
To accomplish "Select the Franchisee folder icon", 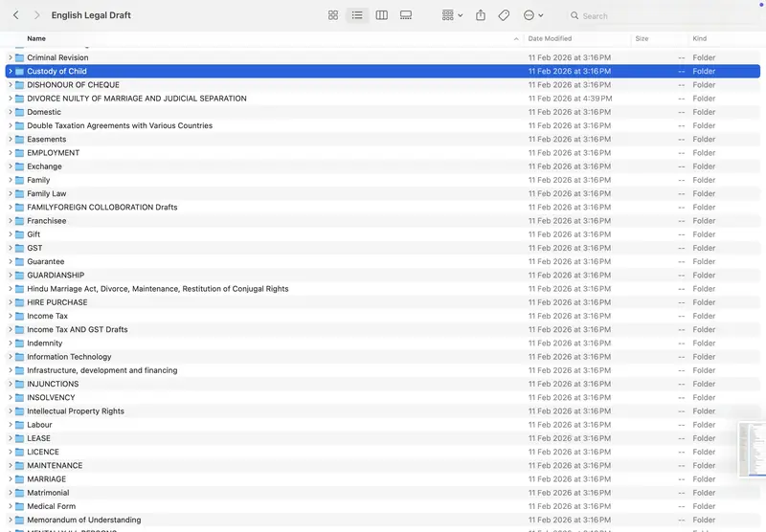I will [x=19, y=221].
